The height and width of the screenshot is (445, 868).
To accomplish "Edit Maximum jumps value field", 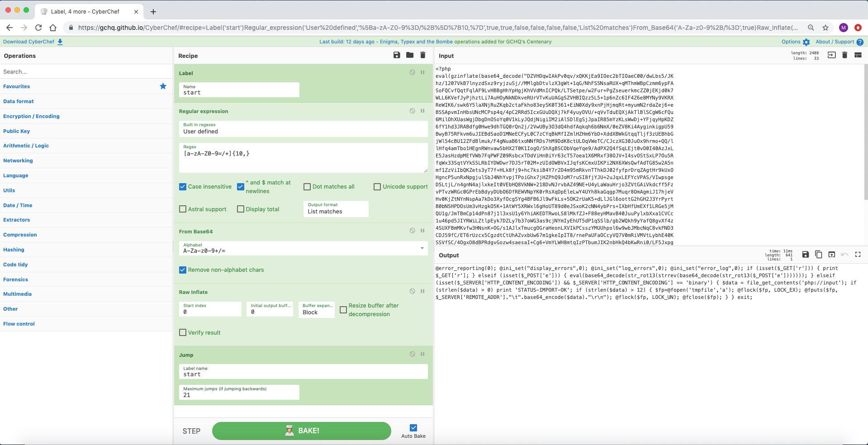I will [239, 392].
